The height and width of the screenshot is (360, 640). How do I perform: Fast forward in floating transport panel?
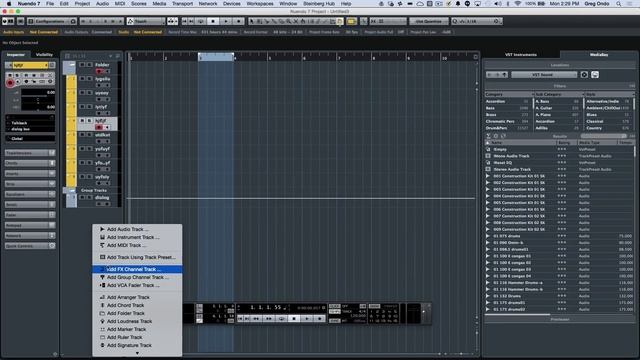point(269,318)
